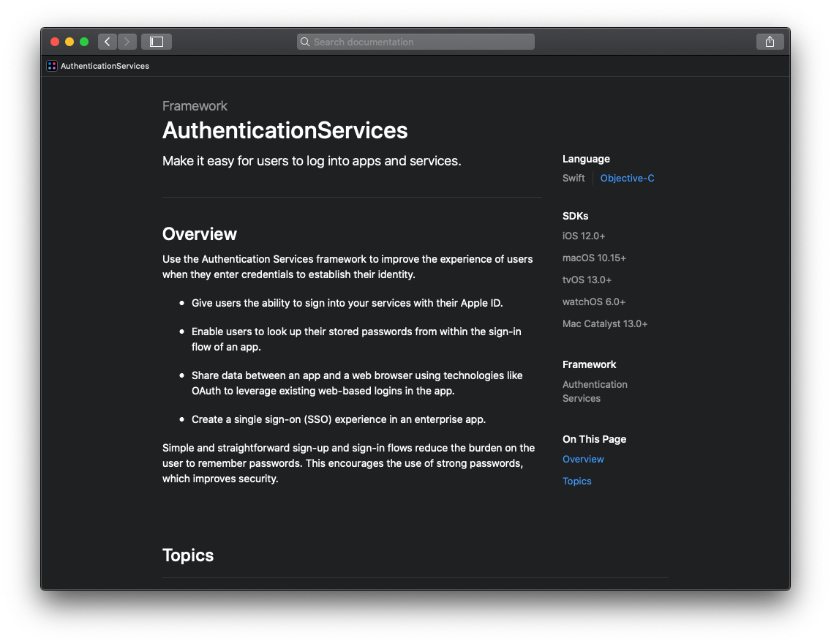This screenshot has width=831, height=644.
Task: Switch language to Objective-C
Action: [x=627, y=178]
